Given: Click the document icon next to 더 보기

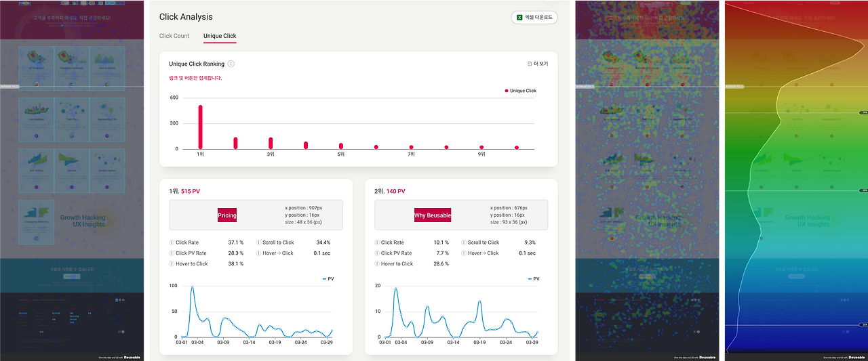Looking at the screenshot, I should pyautogui.click(x=530, y=64).
